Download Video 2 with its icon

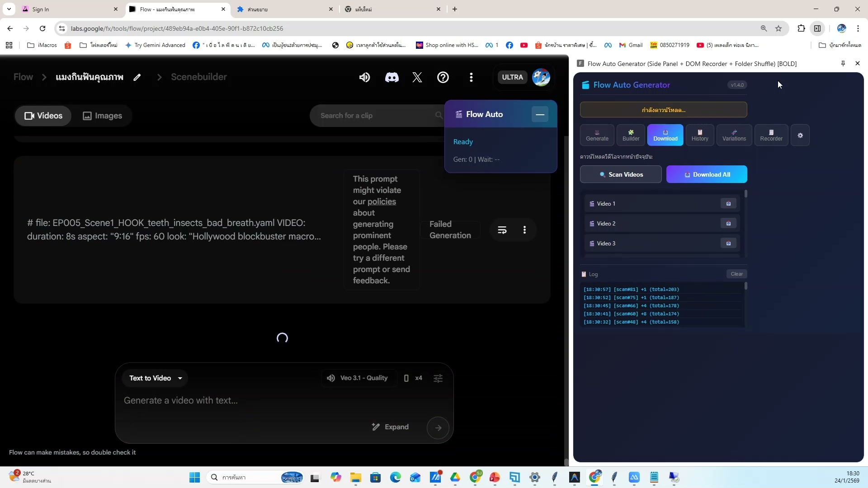click(x=728, y=224)
